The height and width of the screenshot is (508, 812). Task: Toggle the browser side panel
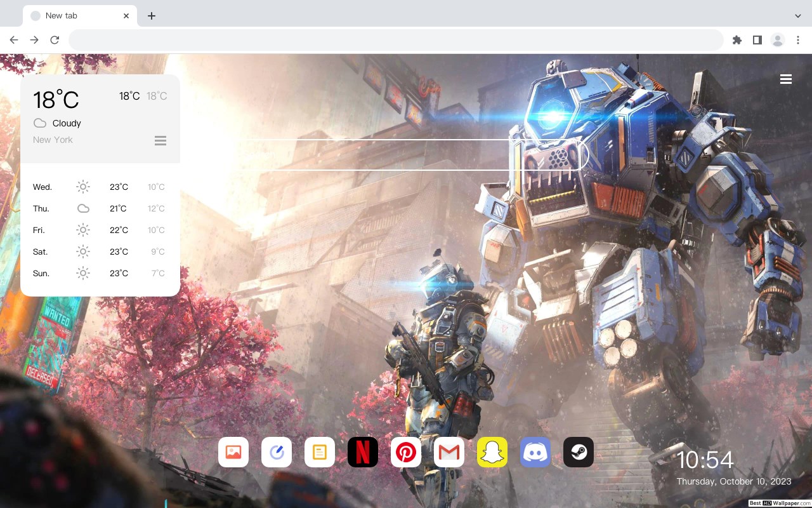coord(757,40)
